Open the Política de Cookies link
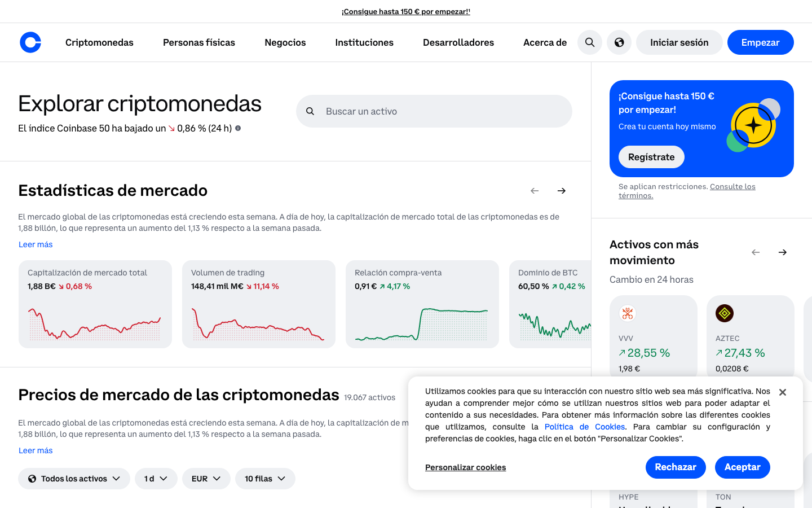The height and width of the screenshot is (508, 812). pos(584,427)
